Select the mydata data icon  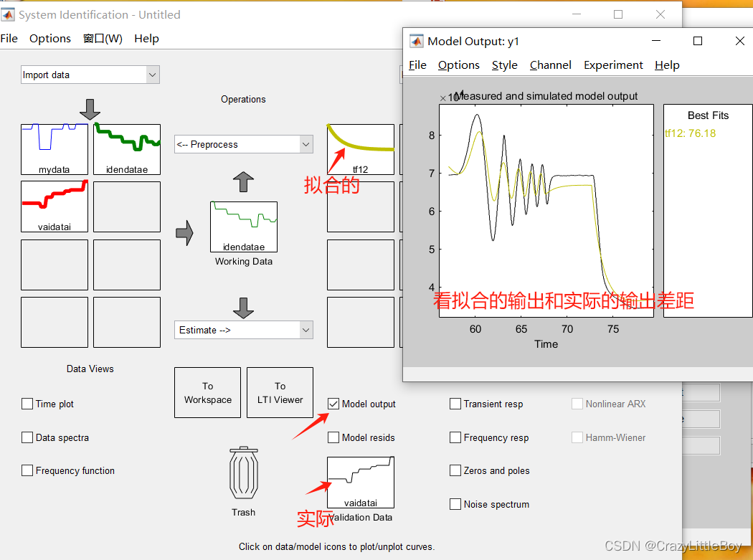point(54,148)
